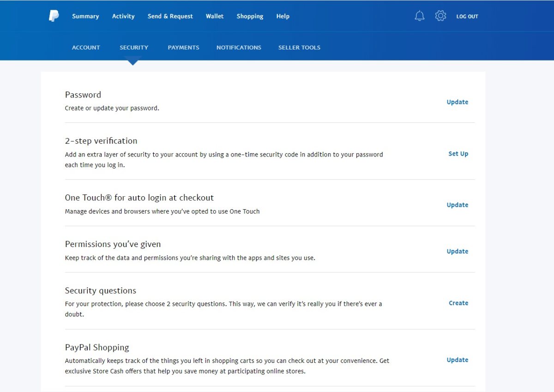Click Update for One Touch auto login
The height and width of the screenshot is (392, 554).
(x=458, y=205)
